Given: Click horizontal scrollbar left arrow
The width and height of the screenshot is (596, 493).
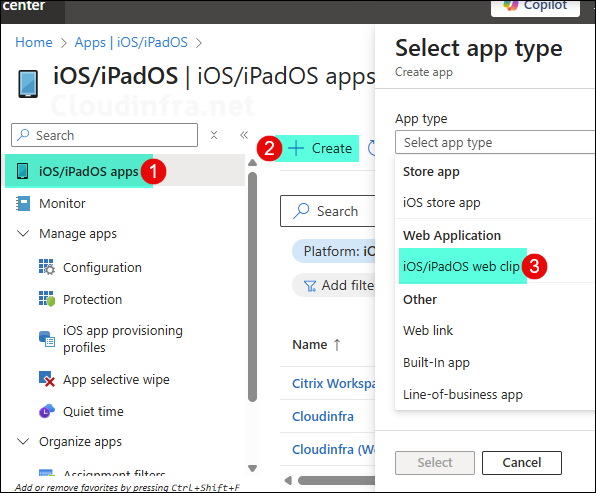Looking at the screenshot, I should tap(288, 480).
